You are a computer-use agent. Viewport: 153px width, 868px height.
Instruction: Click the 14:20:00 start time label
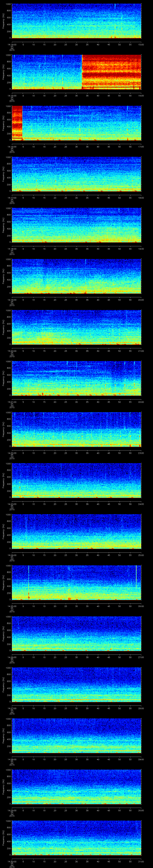[12, 351]
